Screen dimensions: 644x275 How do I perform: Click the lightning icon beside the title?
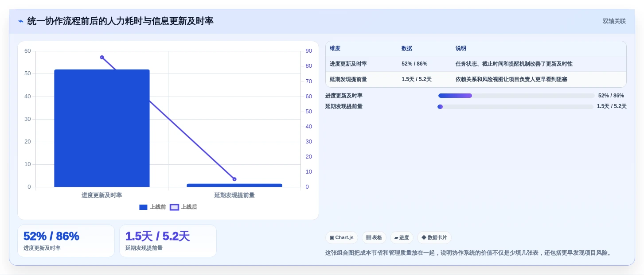click(x=21, y=21)
